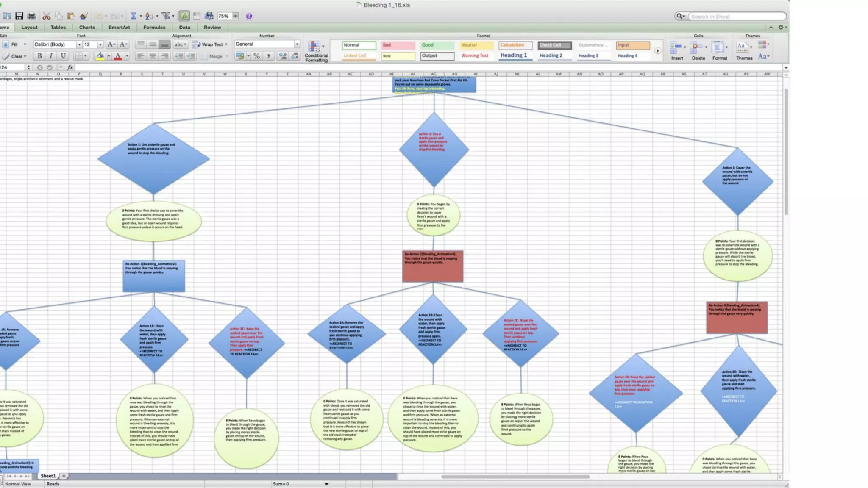The width and height of the screenshot is (868, 488).
Task: Click the Print icon in toolbar
Action: tap(31, 16)
